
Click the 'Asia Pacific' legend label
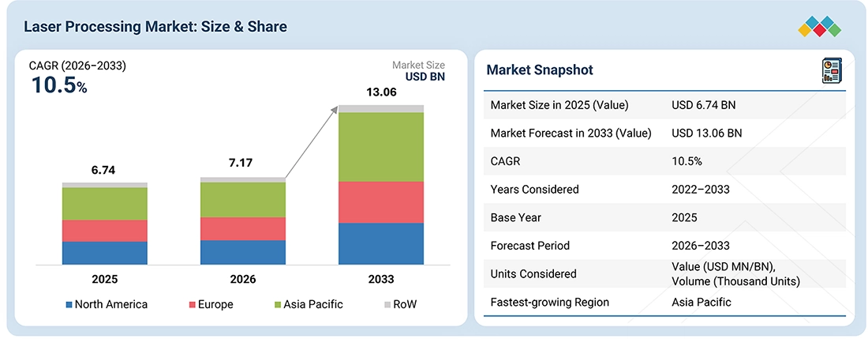(313, 305)
